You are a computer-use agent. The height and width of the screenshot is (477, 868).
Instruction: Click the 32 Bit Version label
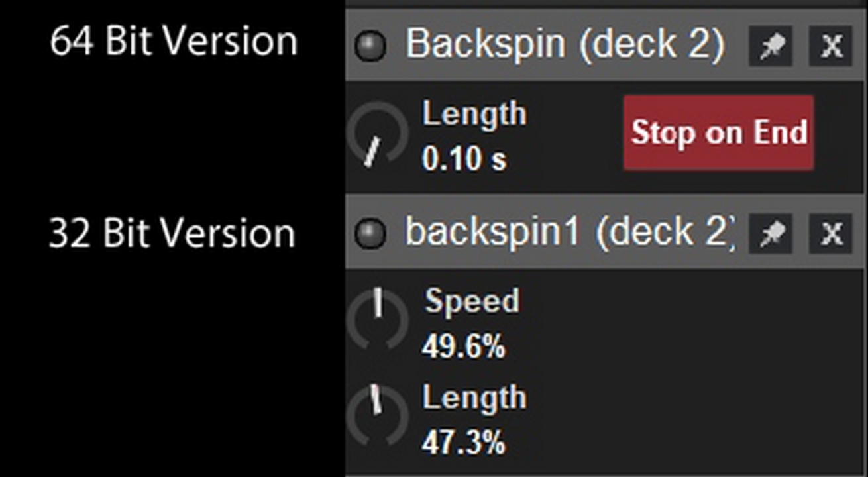click(x=172, y=233)
